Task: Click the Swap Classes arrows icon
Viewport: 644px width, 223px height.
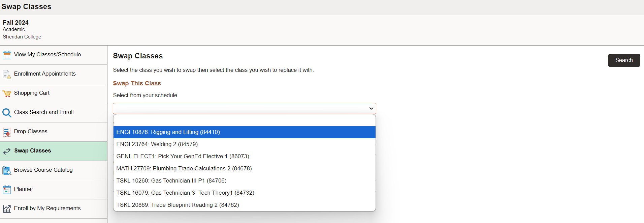Action: [7, 151]
